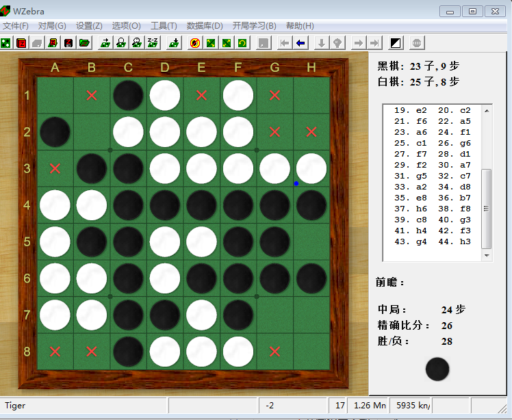Click the gray down arrow toolbar icon
The width and height of the screenshot is (512, 420).
(x=322, y=42)
